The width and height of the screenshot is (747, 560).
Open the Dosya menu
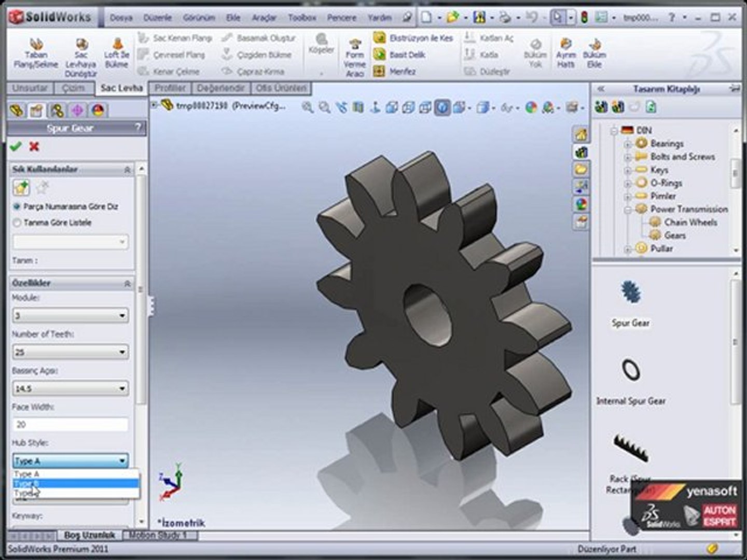tap(121, 18)
